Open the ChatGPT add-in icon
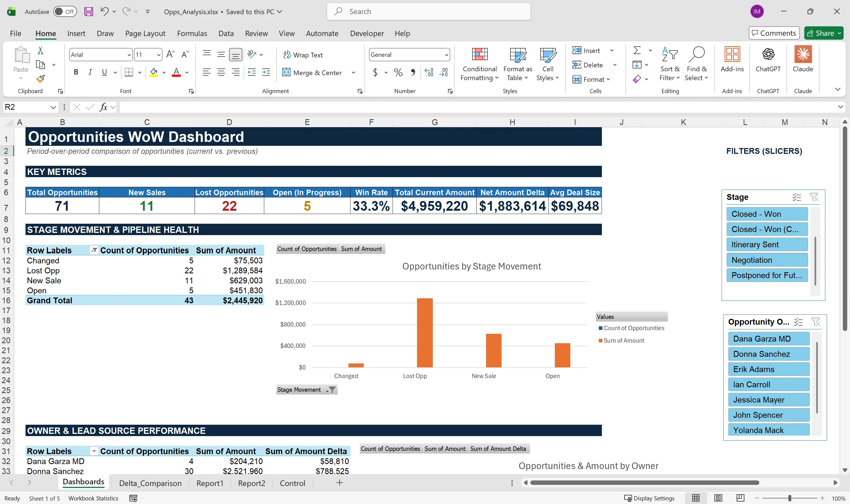This screenshot has height=504, width=850. 768,54
